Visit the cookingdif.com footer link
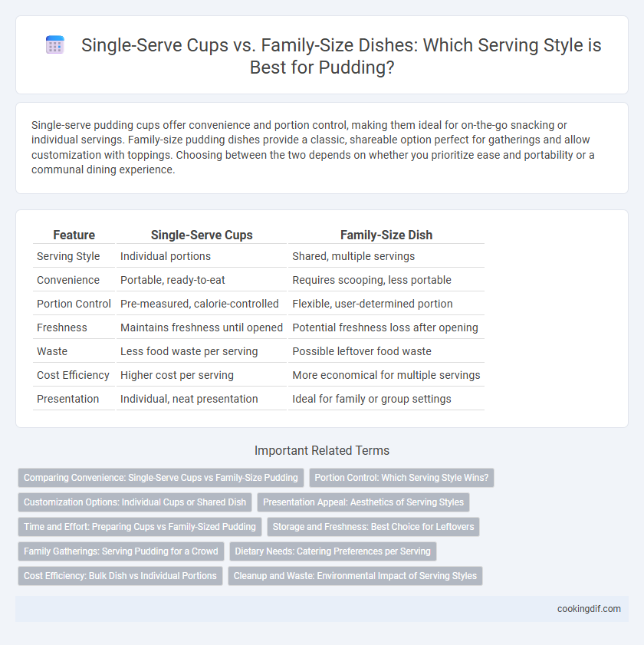This screenshot has height=645, width=644. coord(589,609)
